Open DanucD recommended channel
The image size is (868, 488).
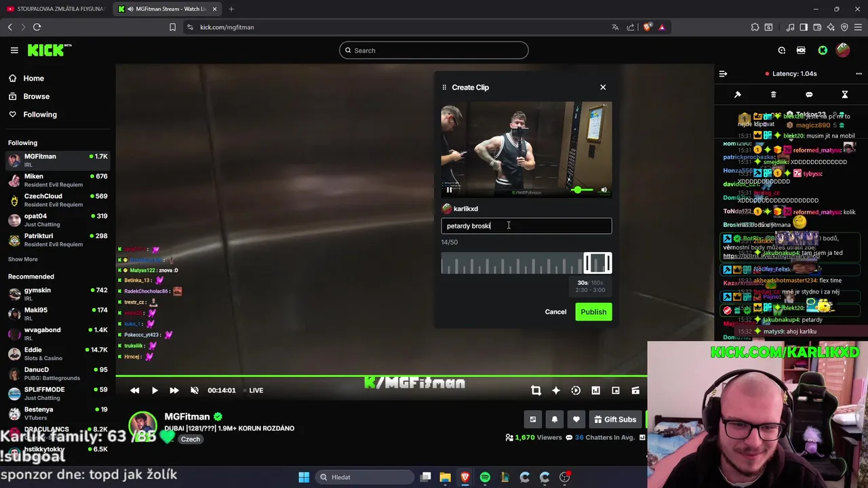click(58, 374)
